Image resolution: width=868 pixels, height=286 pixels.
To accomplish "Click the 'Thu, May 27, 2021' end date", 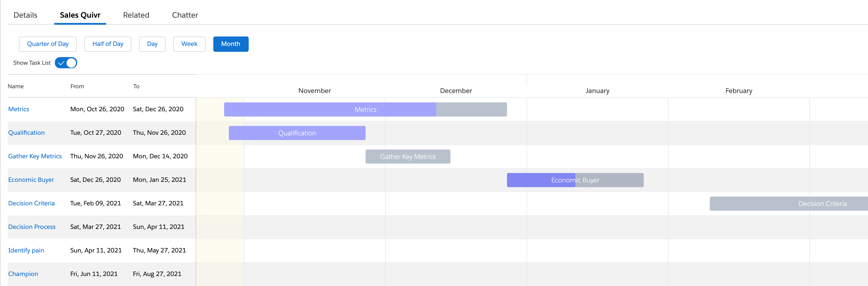I will pos(159,250).
